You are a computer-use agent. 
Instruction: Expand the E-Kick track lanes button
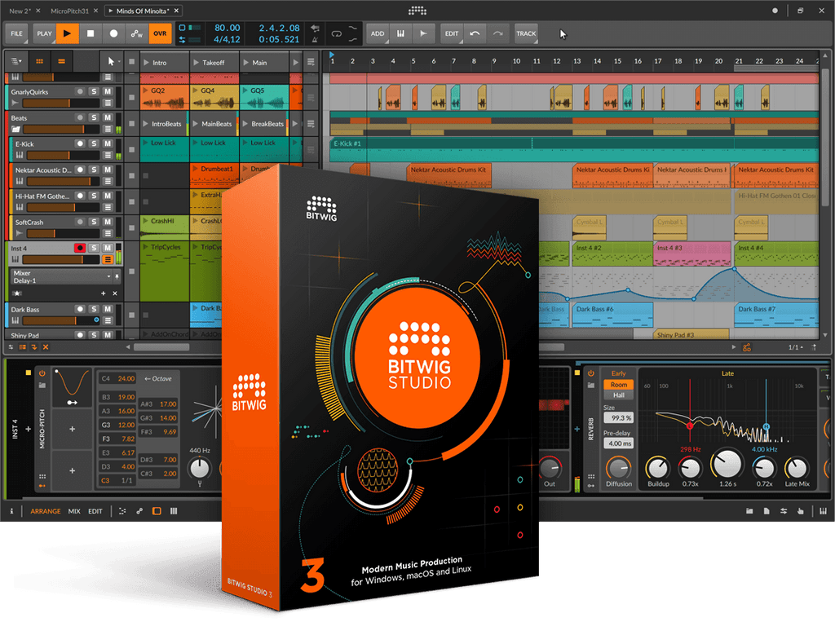108,156
